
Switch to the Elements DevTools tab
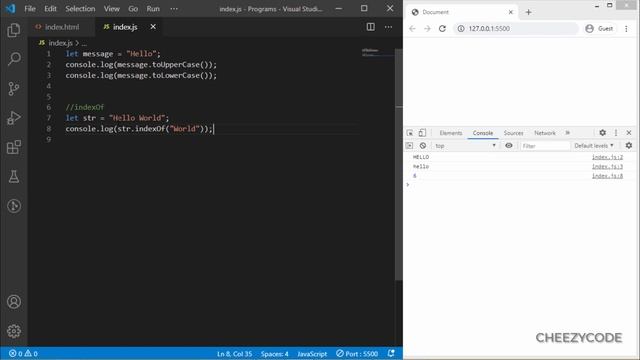tap(451, 133)
